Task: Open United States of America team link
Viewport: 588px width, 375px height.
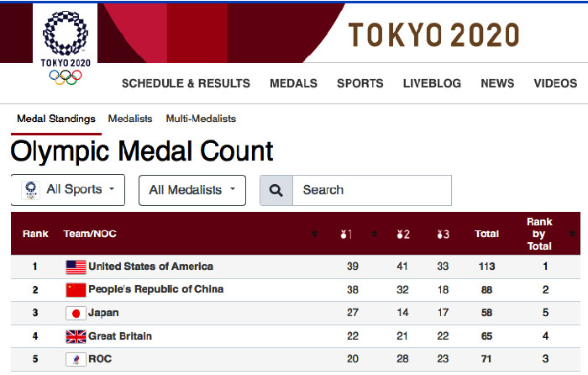Action: point(150,267)
